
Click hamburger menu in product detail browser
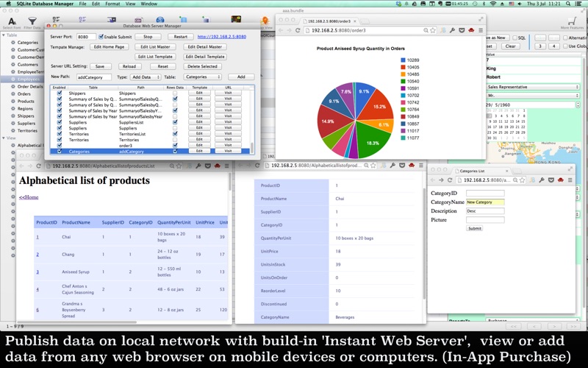click(x=421, y=165)
